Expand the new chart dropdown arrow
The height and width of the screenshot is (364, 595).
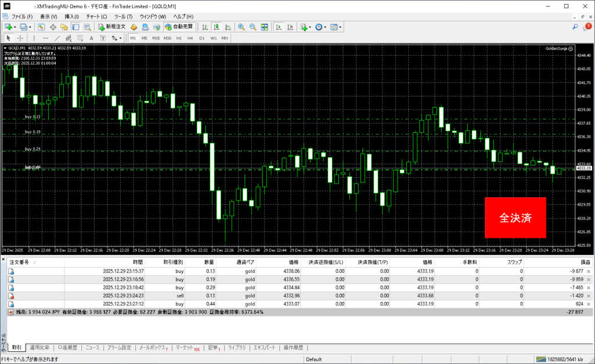(15, 27)
